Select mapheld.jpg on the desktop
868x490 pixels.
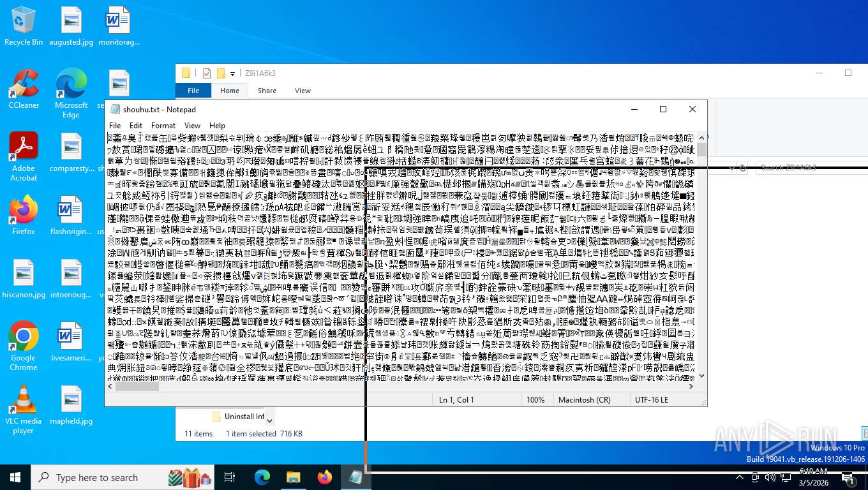71,405
